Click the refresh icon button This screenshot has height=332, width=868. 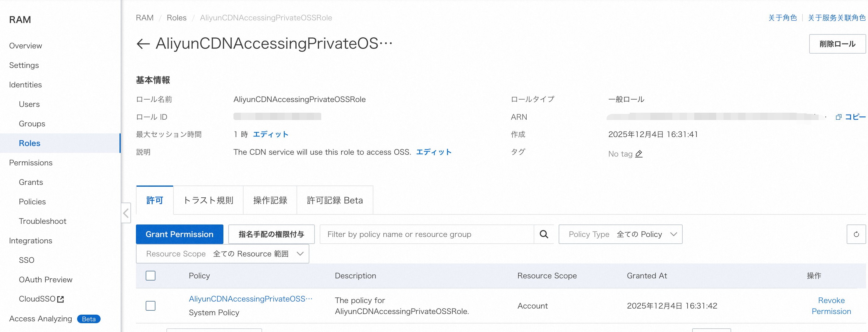[856, 234]
